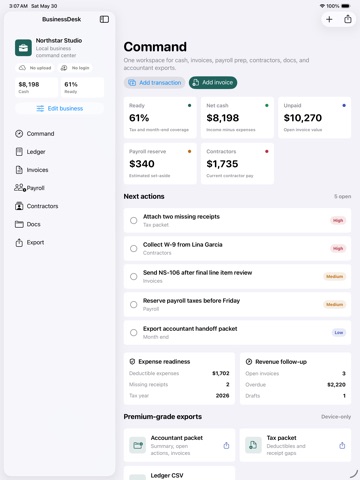This screenshot has width=360, height=480.
Task: Click the High tag on W-9 task
Action: click(338, 248)
